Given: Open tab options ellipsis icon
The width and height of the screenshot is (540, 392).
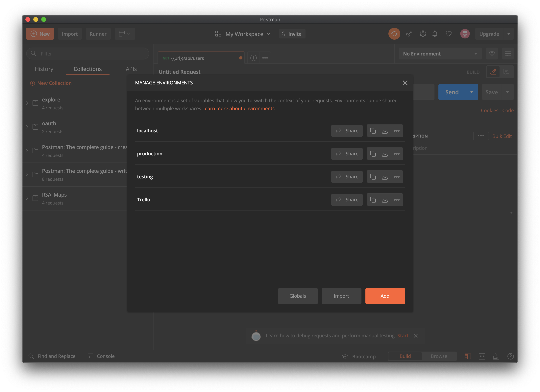Looking at the screenshot, I should coord(265,58).
